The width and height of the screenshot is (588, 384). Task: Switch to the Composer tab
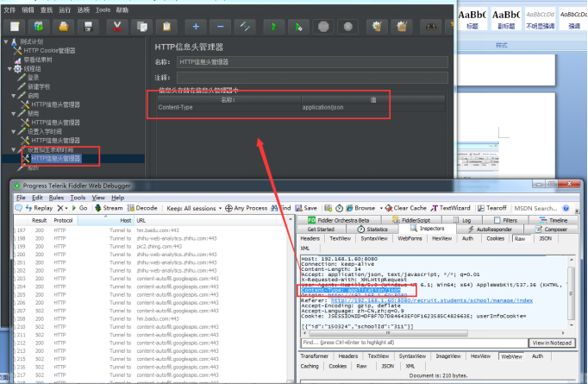click(551, 229)
